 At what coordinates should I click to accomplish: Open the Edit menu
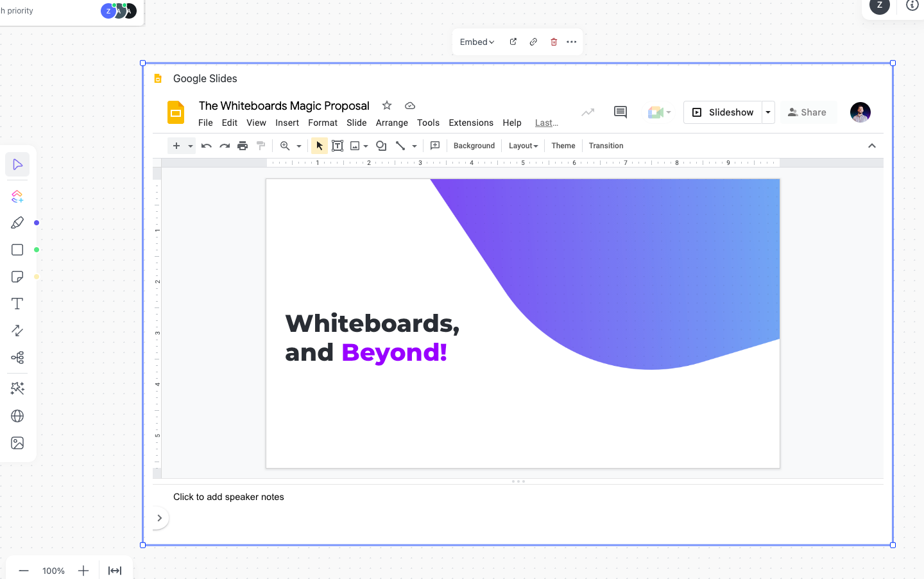tap(230, 123)
